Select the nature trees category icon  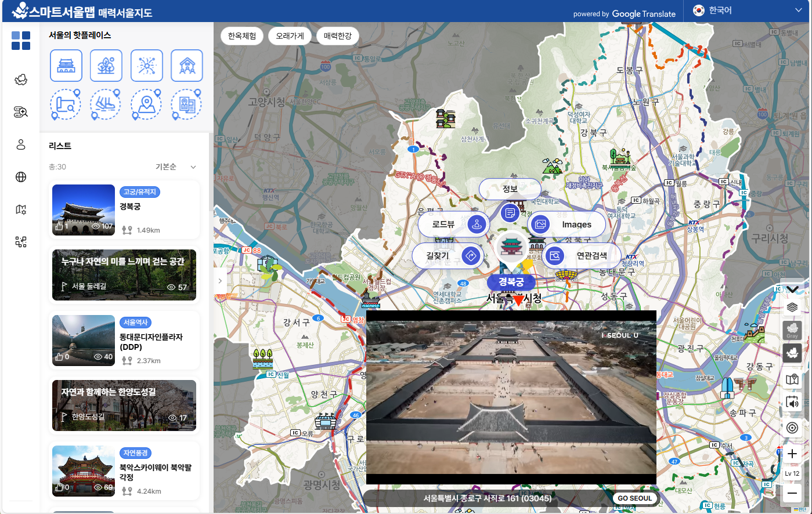(106, 66)
